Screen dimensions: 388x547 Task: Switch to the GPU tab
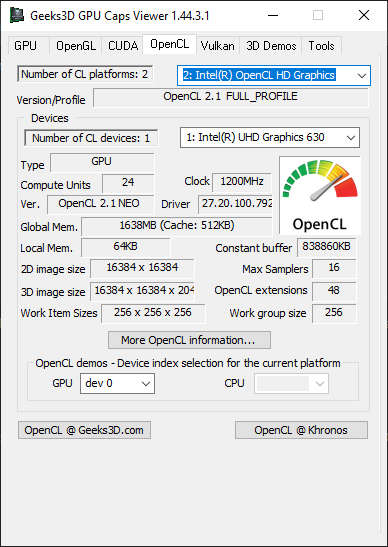[25, 46]
